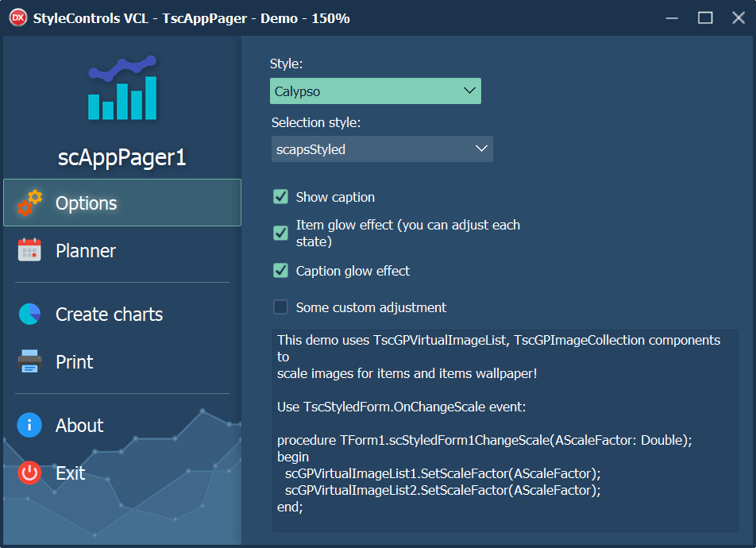
Task: Select the About item label
Action: [x=79, y=426]
